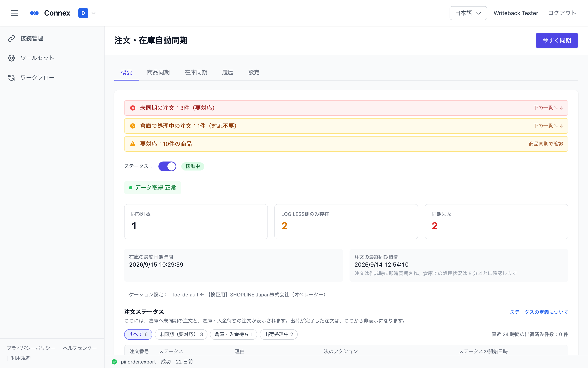Open the 日本語 language dropdown
The height and width of the screenshot is (368, 588).
pos(468,13)
